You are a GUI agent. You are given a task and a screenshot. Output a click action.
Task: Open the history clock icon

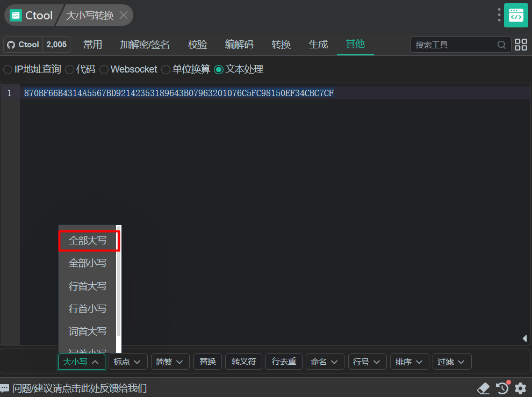(502, 388)
